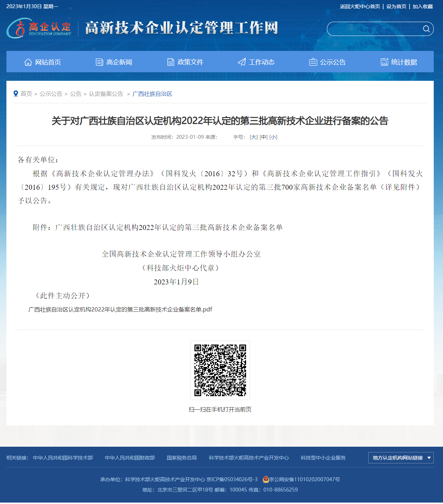Click the search magnifier icon
This screenshot has width=443, height=504.
(x=426, y=29)
